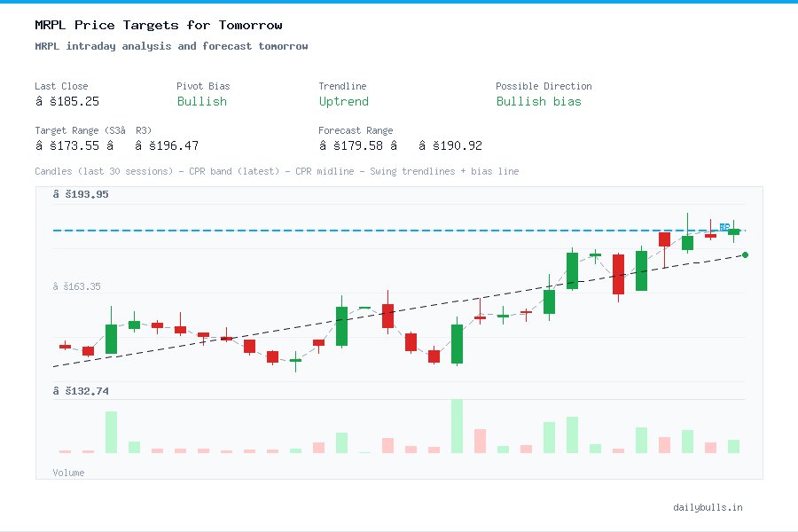The height and width of the screenshot is (532, 798).
Task: Toggle Bullish bias direction label
Action: point(539,102)
